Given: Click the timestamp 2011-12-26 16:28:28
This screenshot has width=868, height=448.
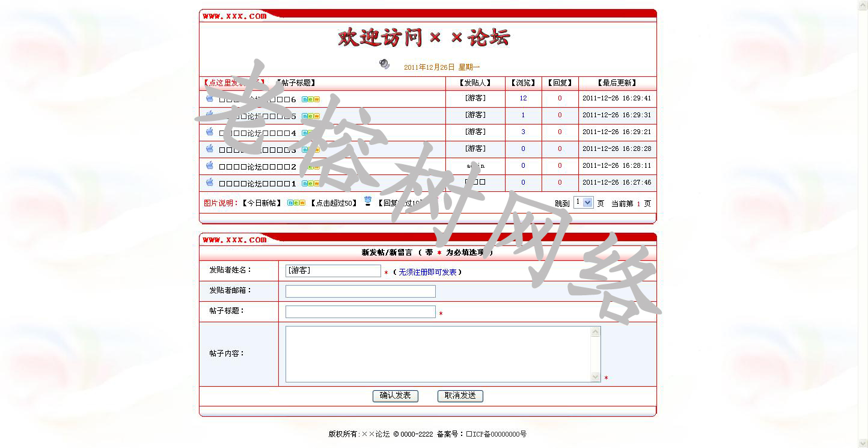Looking at the screenshot, I should tap(617, 149).
